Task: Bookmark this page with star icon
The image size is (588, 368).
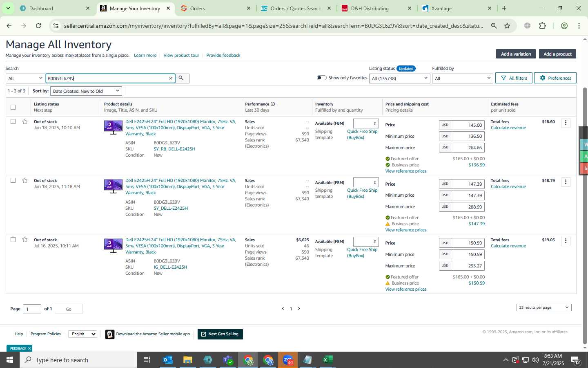Action: coord(507,26)
